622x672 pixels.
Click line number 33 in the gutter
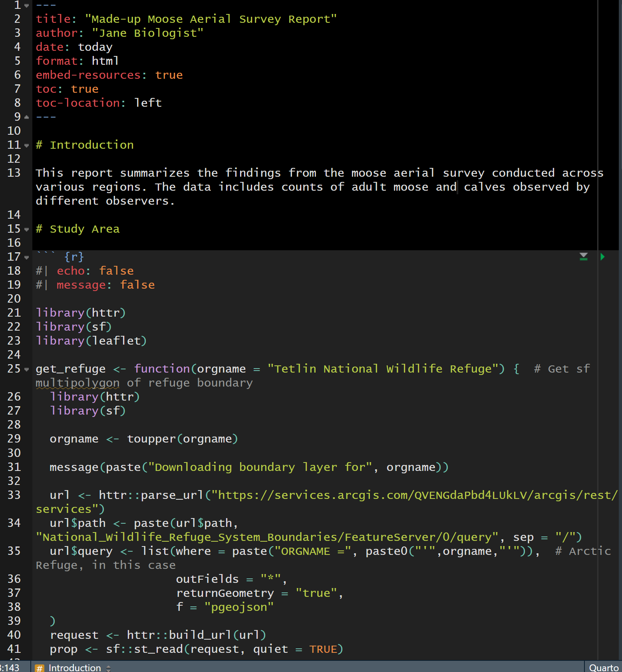point(14,495)
